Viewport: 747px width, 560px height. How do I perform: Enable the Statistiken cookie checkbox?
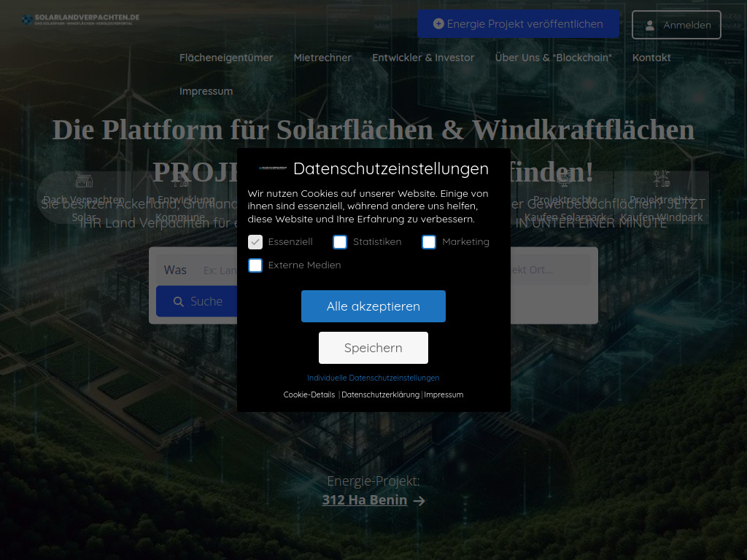(339, 241)
